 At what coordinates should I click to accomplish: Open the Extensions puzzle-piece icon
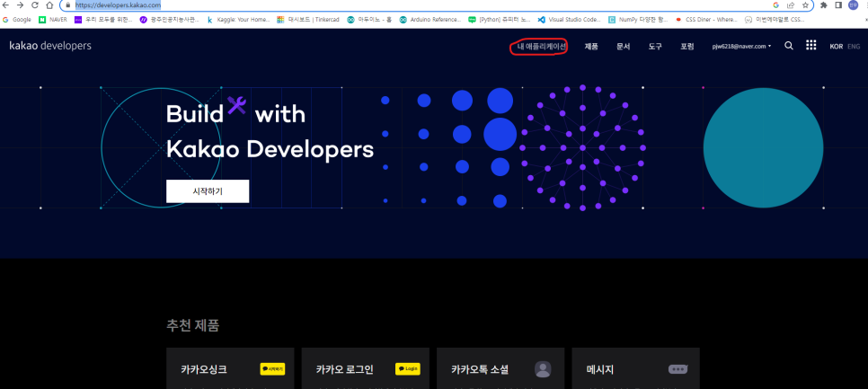(824, 5)
